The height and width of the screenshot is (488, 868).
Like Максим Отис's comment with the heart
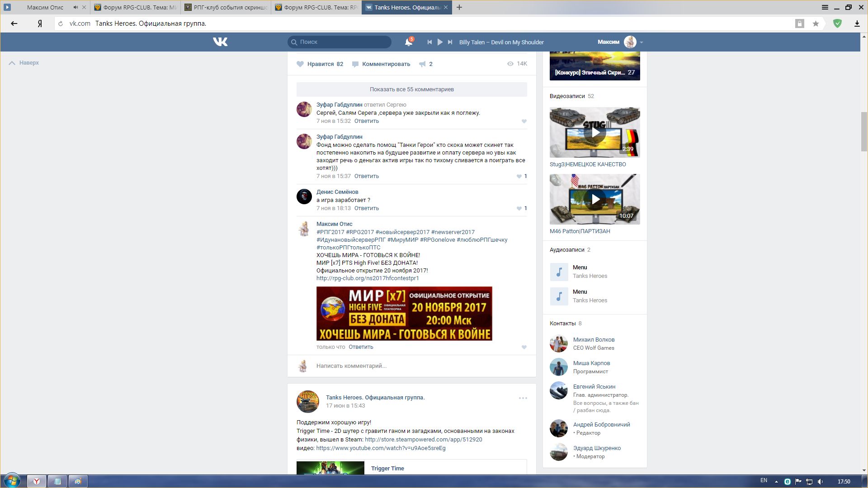[524, 347]
